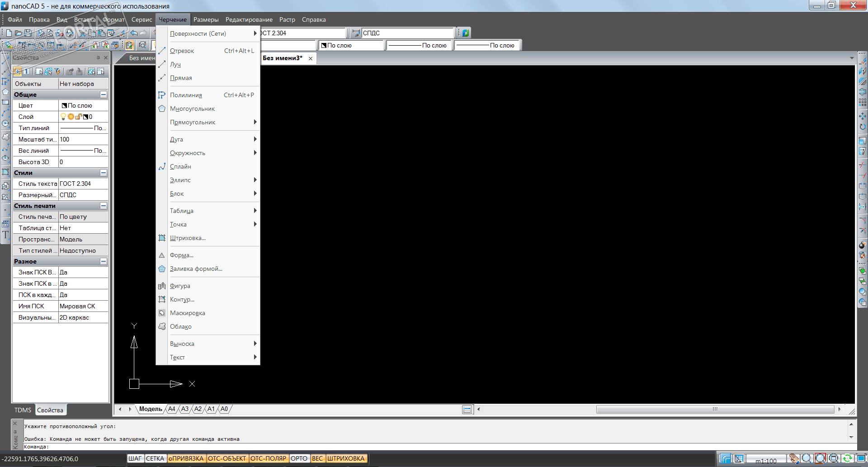This screenshot has width=868, height=467.
Task: Switch to the A0 layout tab
Action: tap(224, 409)
